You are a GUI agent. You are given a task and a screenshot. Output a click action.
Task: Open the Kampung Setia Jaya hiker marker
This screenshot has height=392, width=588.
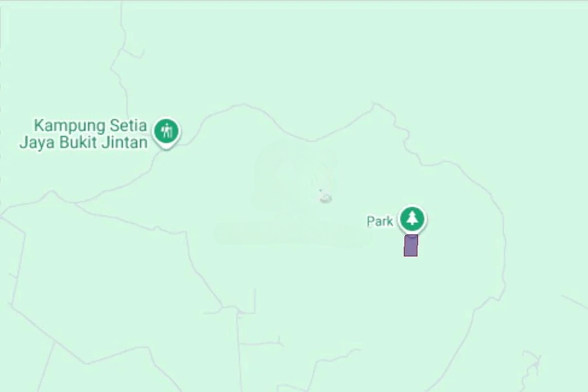tap(167, 131)
